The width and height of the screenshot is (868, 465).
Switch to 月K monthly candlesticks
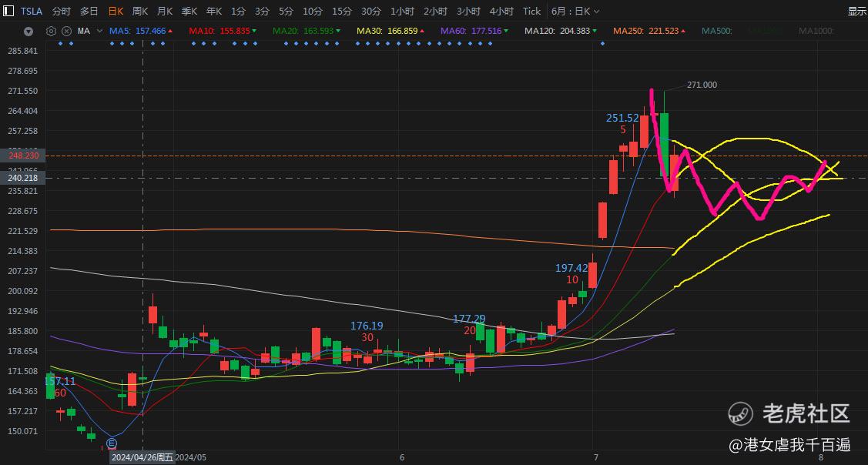165,11
